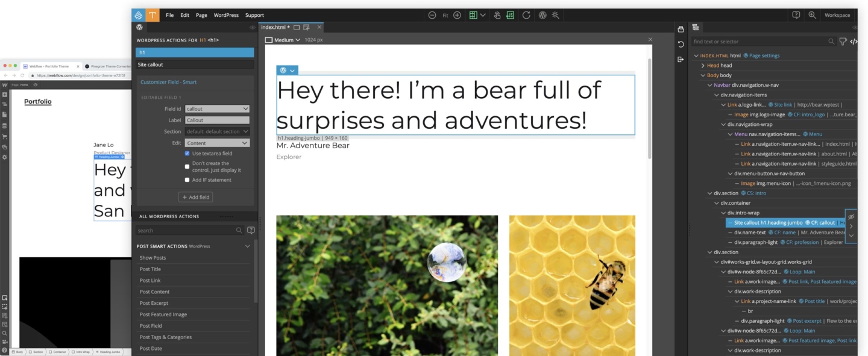The width and height of the screenshot is (868, 356).
Task: Open the Edit Content dropdown
Action: [x=217, y=143]
